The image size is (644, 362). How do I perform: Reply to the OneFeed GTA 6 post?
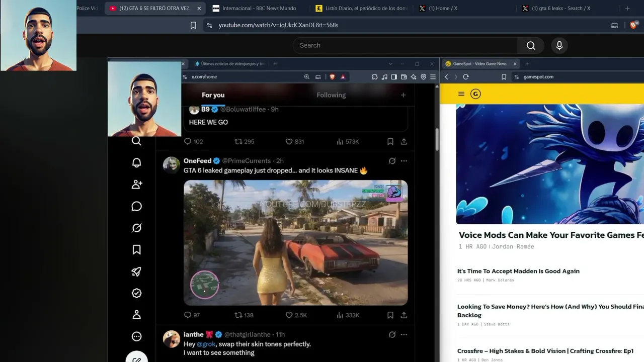coord(192,315)
